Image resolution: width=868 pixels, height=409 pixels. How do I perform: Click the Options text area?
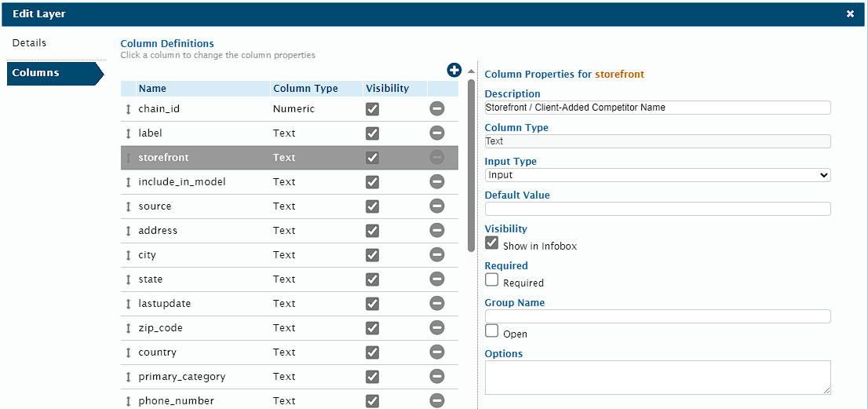657,377
